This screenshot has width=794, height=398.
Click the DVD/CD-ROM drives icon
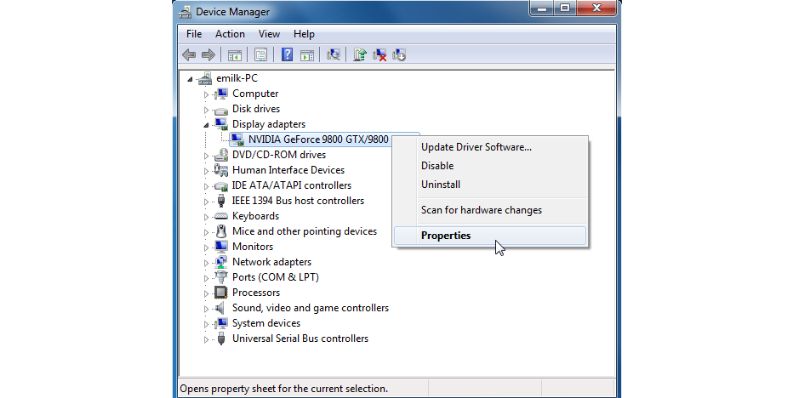coord(221,155)
